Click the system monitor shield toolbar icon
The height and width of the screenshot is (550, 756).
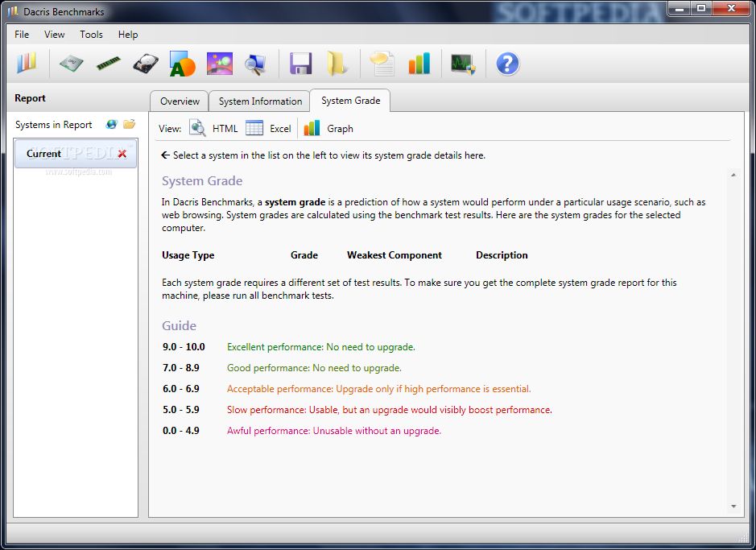click(463, 64)
